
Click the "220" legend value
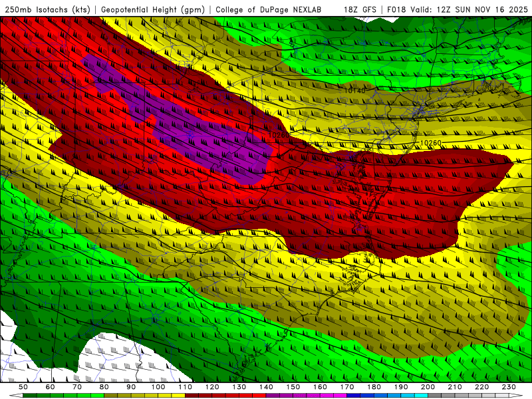[481, 387]
